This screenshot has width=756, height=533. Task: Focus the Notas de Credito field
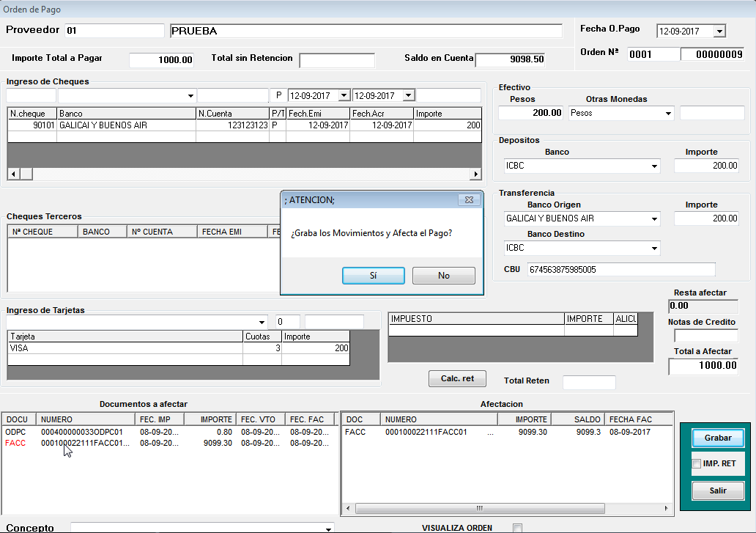(706, 335)
